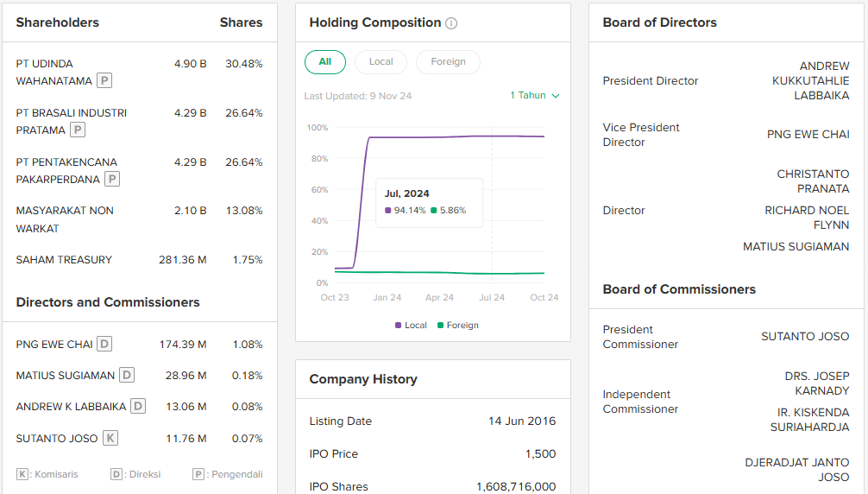
Task: Toggle the Local series in chart legend
Action: tap(411, 326)
